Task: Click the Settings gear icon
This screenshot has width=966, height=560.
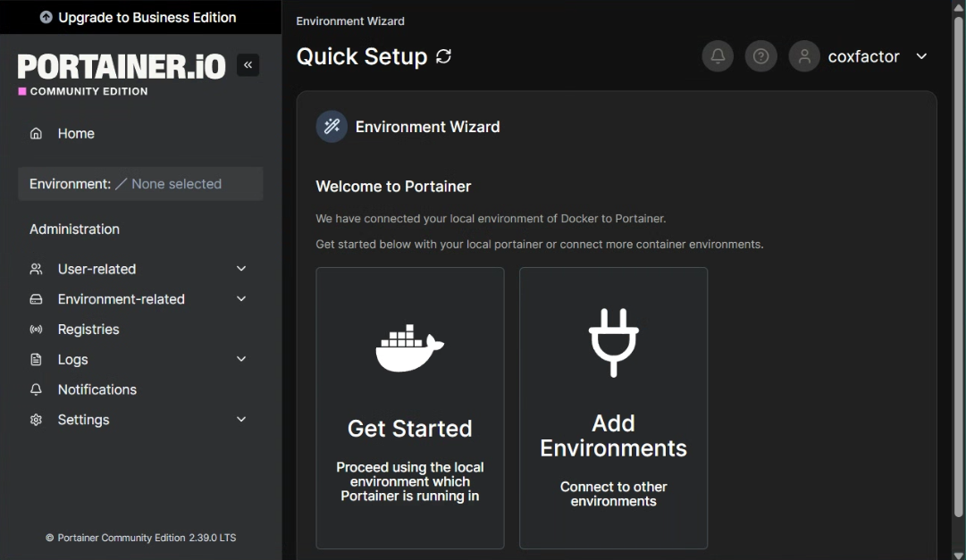Action: 37,420
